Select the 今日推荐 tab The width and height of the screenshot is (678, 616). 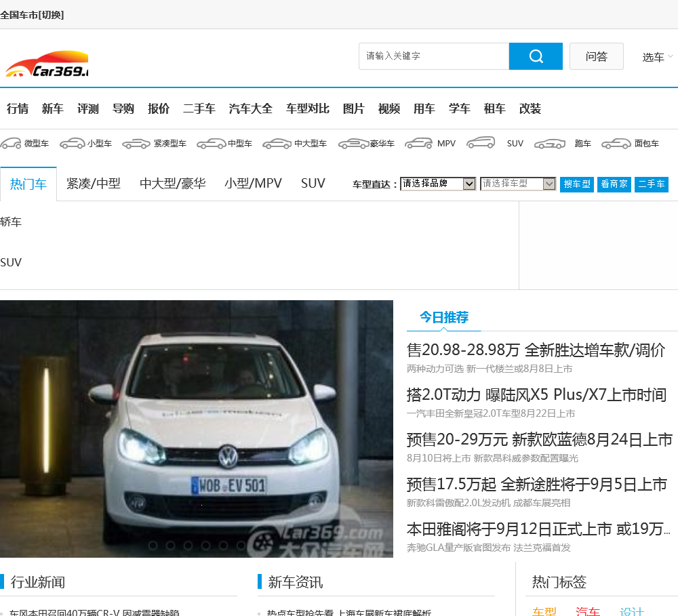point(444,317)
